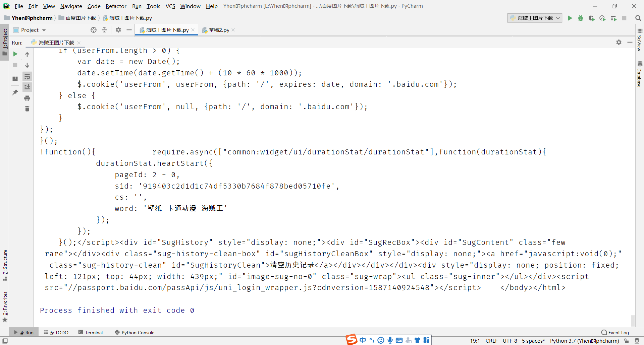
Task: Open the 4: Run bottom tool window
Action: coord(24,333)
